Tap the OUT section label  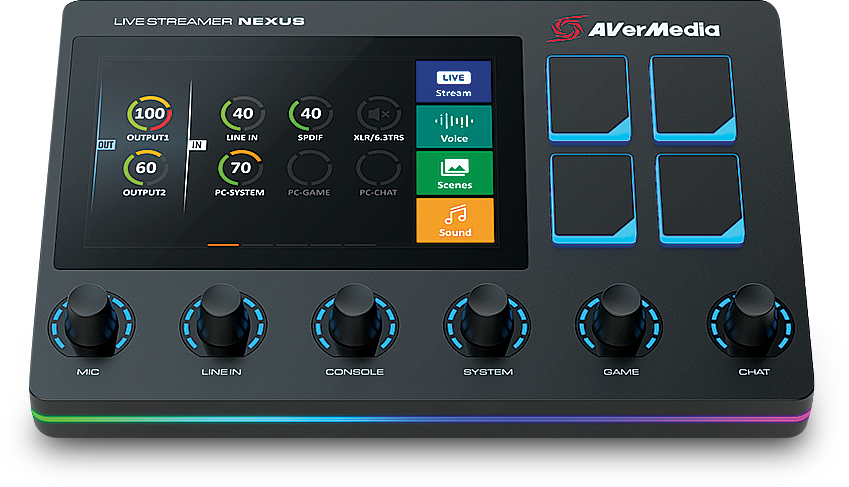(106, 145)
